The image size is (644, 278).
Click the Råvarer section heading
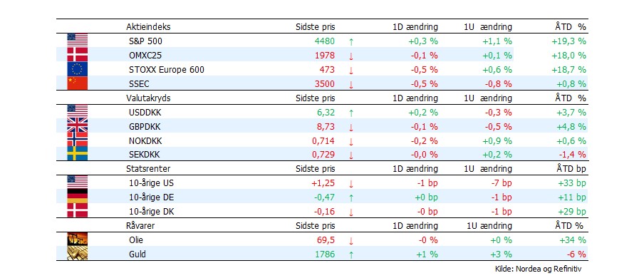140,226
